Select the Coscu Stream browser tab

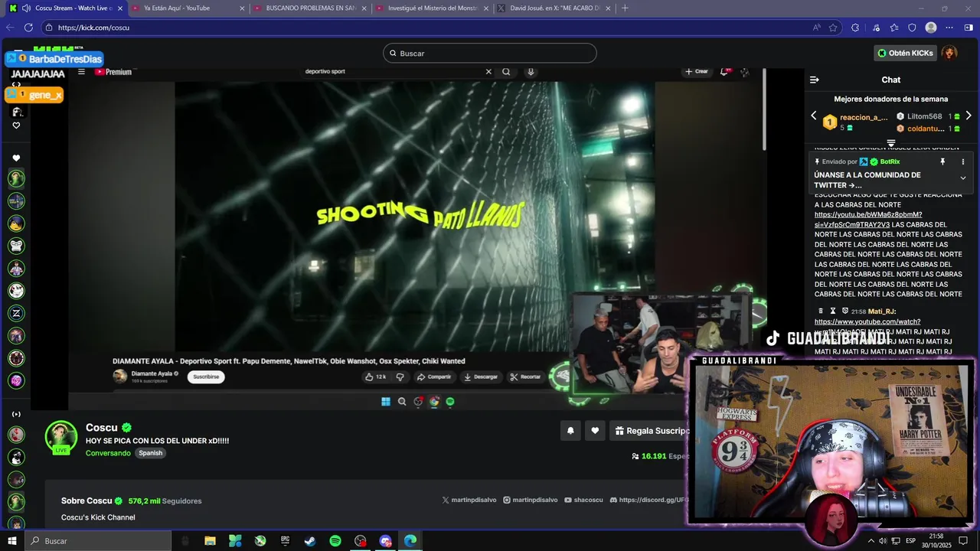pyautogui.click(x=65, y=8)
